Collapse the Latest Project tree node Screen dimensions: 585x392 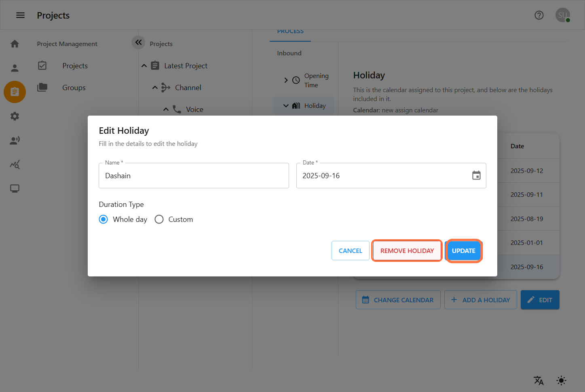click(x=144, y=66)
